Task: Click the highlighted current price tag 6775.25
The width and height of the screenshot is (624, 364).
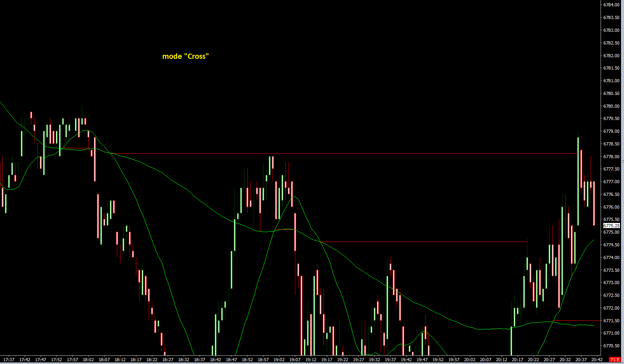Action: click(611, 226)
